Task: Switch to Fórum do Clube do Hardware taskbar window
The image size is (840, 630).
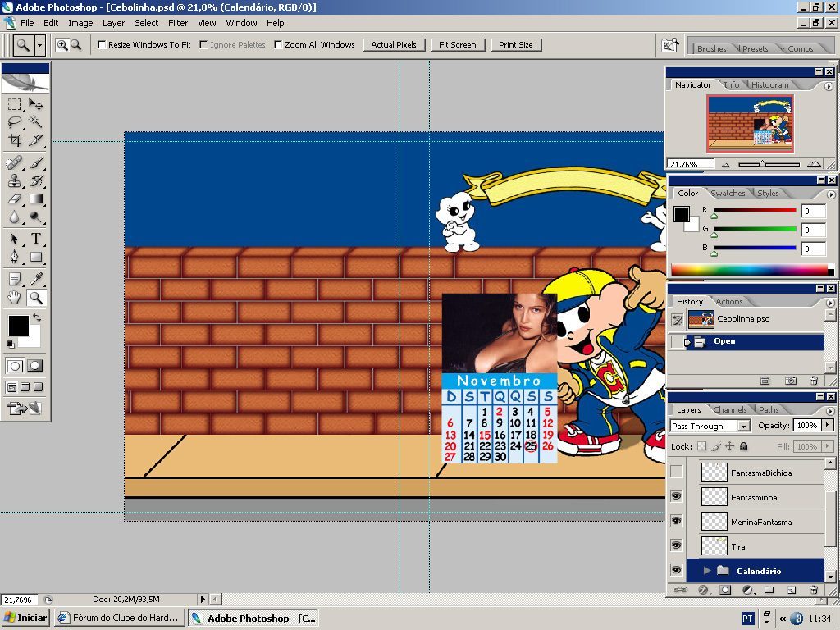Action: 120,618
